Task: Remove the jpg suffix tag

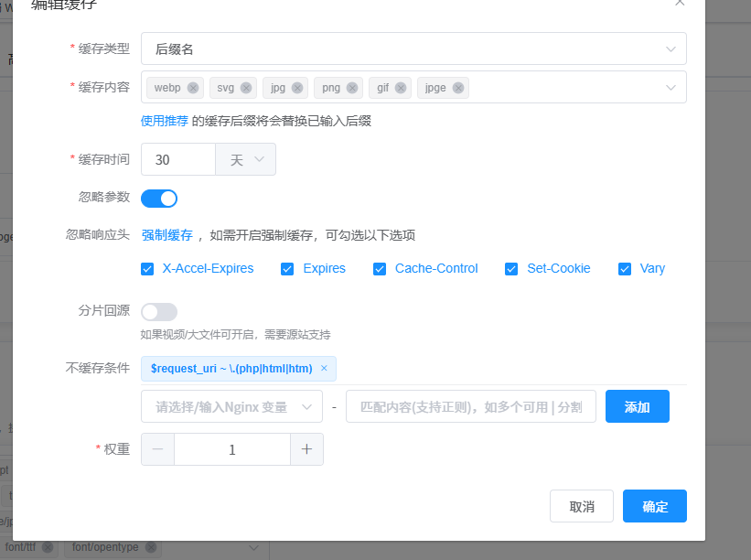Action: click(x=297, y=88)
